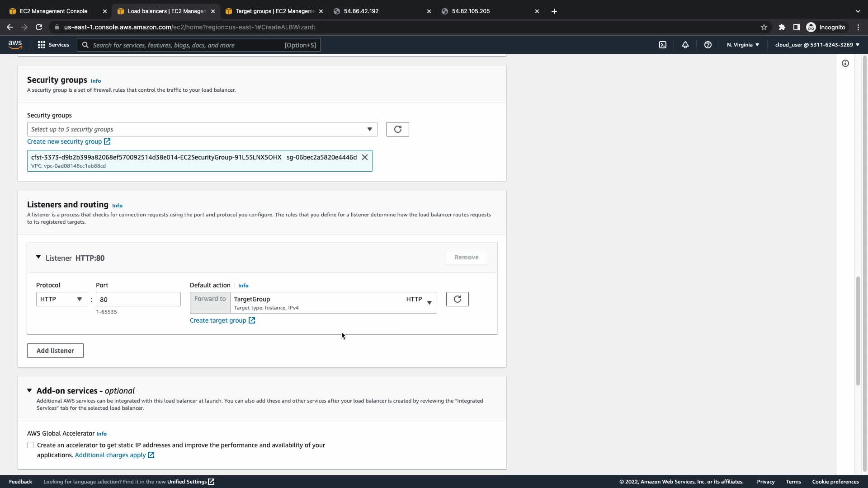
Task: Switch to the EC2 Management Console tab
Action: click(53, 11)
